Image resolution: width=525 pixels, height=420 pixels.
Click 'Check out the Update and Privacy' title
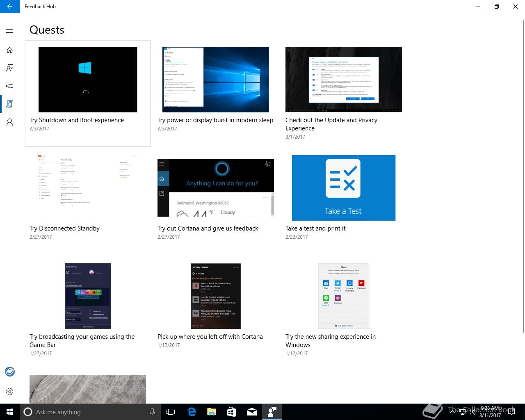331,124
